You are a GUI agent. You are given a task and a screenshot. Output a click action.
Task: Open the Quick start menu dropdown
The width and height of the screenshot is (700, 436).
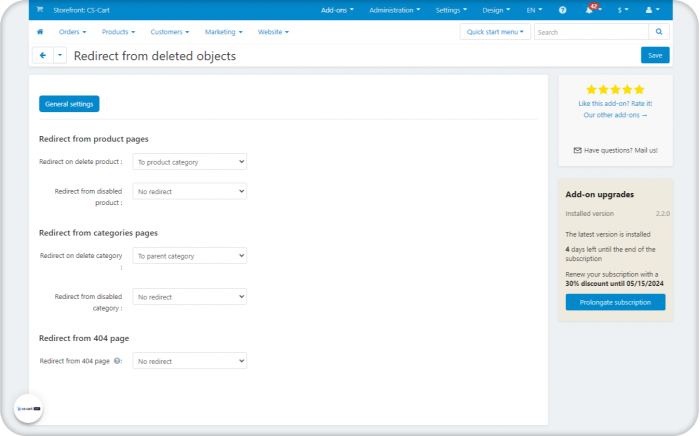click(495, 32)
